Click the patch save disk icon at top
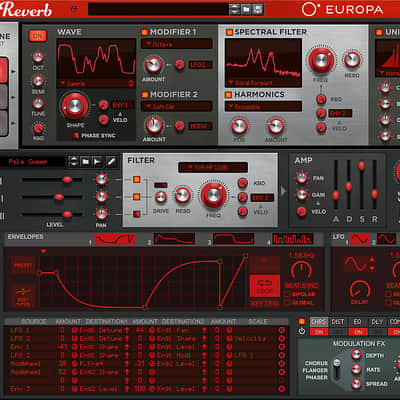This screenshot has height=400, width=400. (257, 10)
